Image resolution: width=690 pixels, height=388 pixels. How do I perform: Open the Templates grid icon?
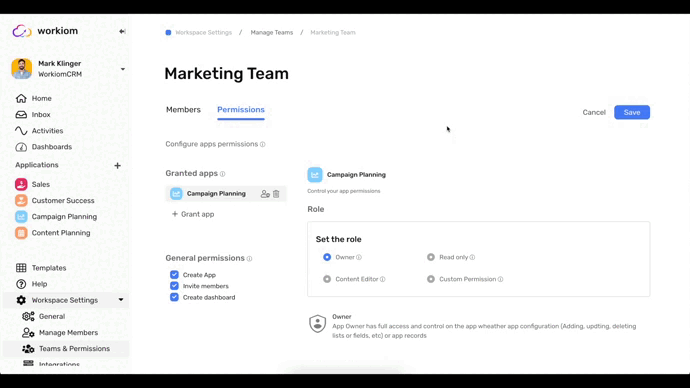21,267
